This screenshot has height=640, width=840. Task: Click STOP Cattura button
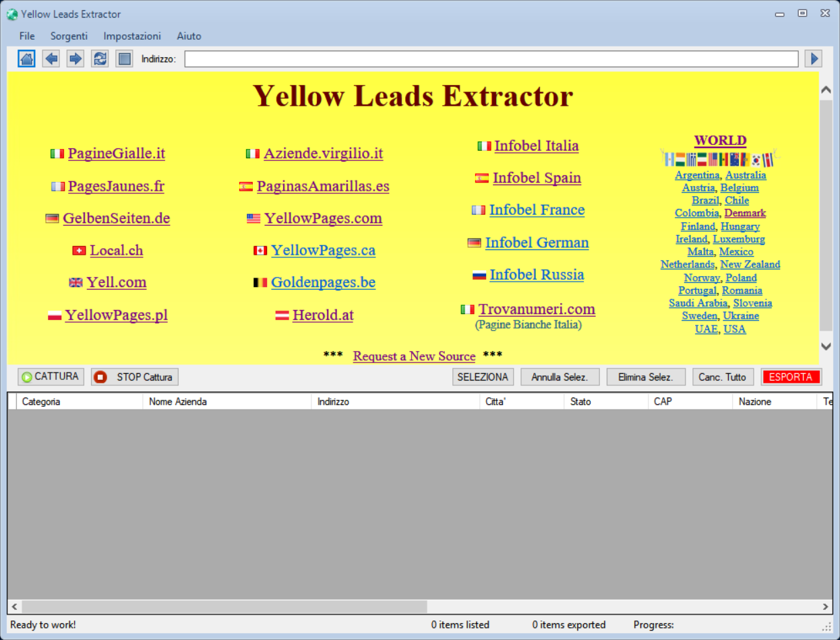pos(135,377)
